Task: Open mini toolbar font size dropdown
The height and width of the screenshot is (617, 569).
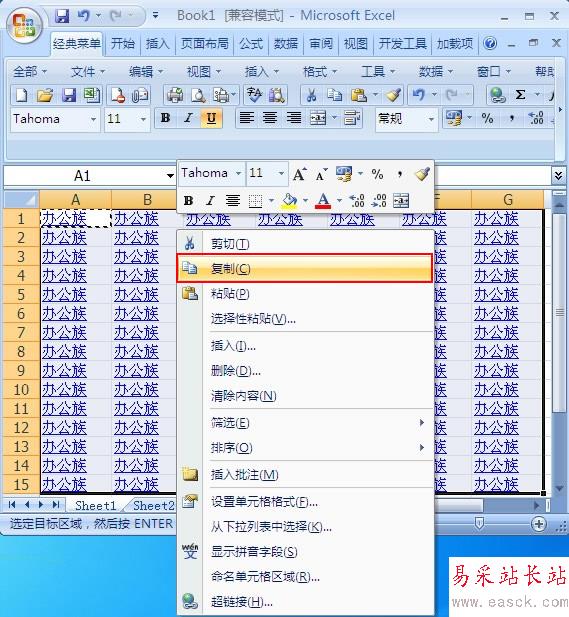Action: click(x=281, y=174)
